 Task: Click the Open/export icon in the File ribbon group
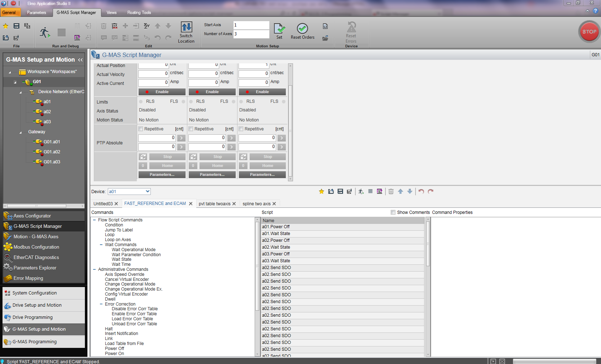click(x=6, y=38)
